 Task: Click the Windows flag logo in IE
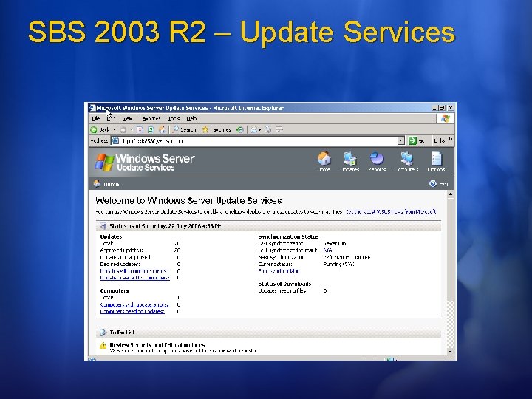[x=446, y=118]
